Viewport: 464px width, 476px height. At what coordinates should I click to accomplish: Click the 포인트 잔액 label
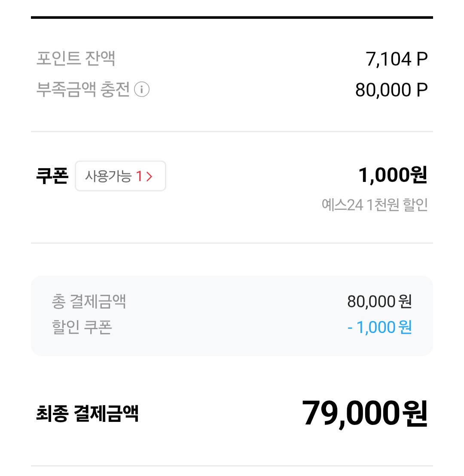tap(76, 59)
